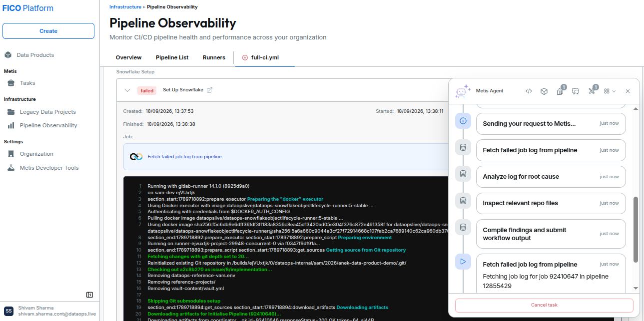Click the info icon beside Sending your request
The width and height of the screenshot is (644, 321).
[463, 120]
